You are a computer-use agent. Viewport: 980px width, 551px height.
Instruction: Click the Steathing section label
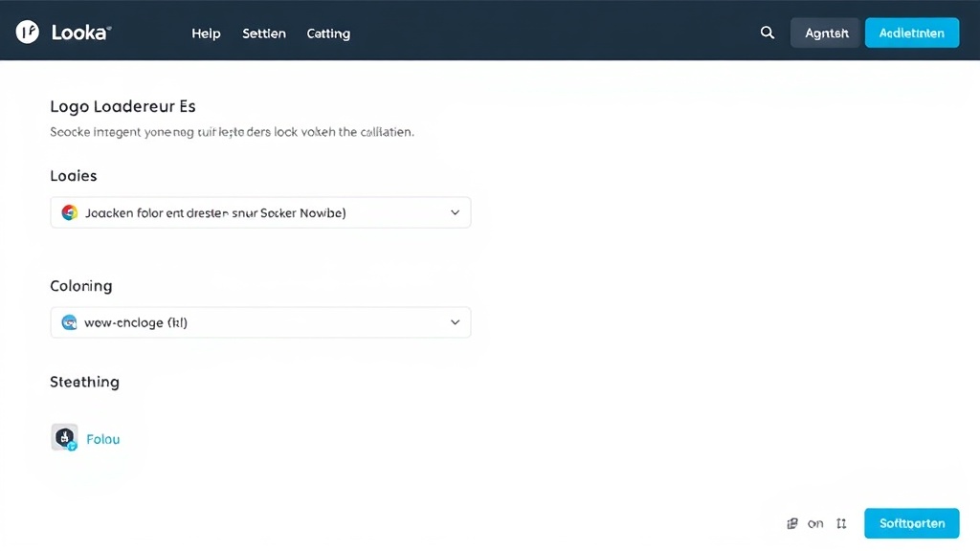(x=85, y=382)
